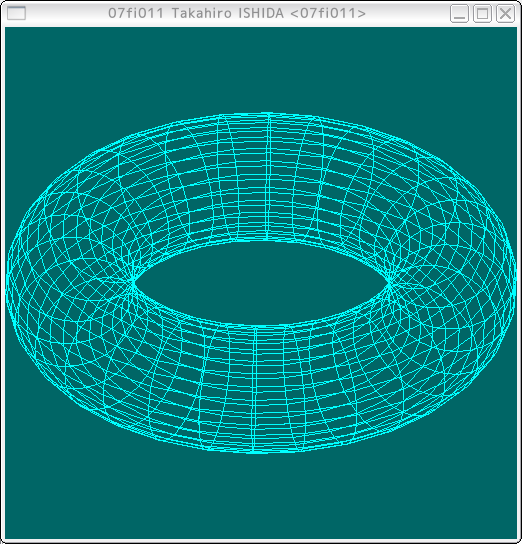The image size is (522, 544).
Task: Click the bottommost rim of the torus wireframe
Action: [255, 451]
